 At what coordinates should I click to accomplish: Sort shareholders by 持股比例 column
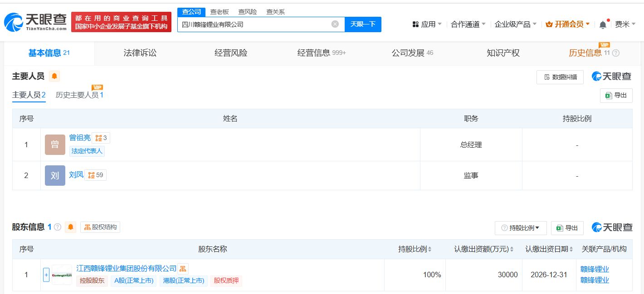click(x=429, y=249)
